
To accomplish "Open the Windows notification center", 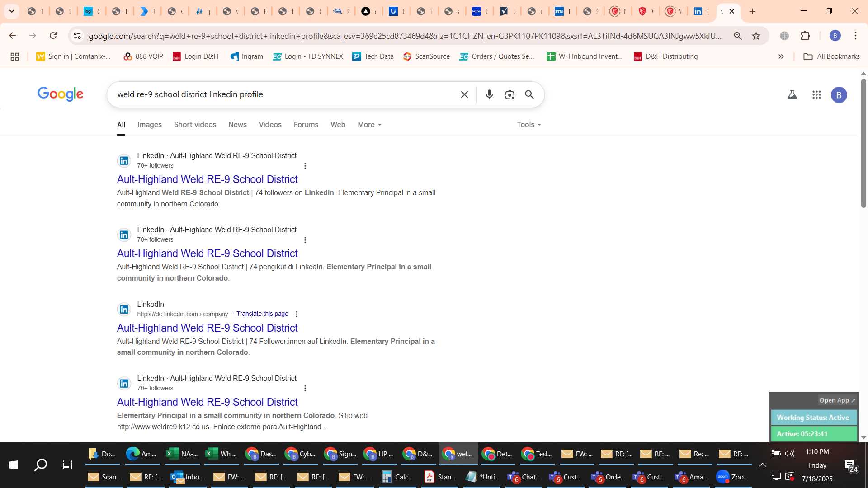I will pos(851,467).
